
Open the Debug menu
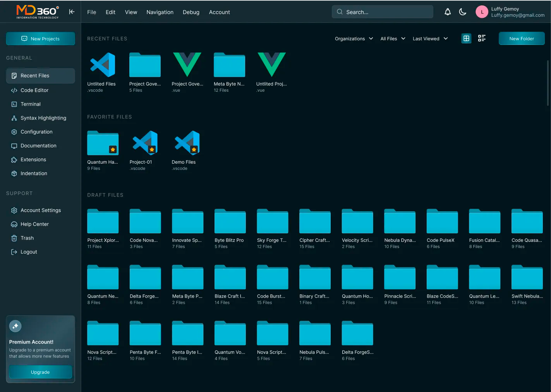[191, 12]
